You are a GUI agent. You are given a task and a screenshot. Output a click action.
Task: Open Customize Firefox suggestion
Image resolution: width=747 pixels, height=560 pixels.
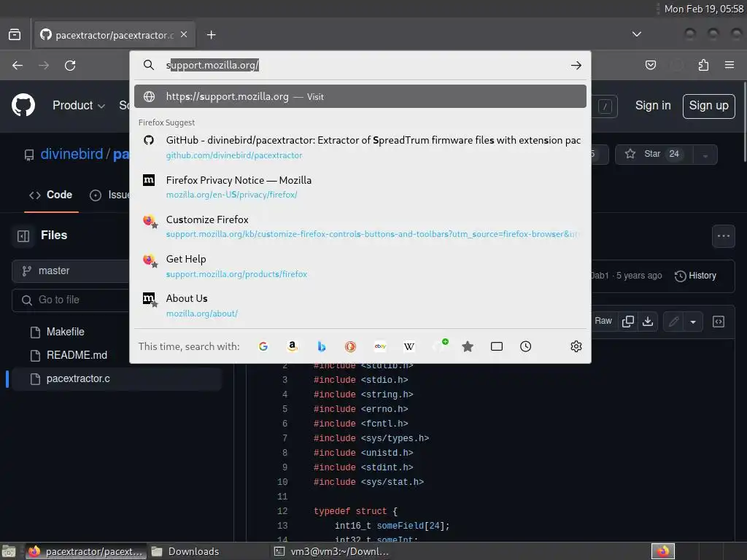tap(360, 226)
